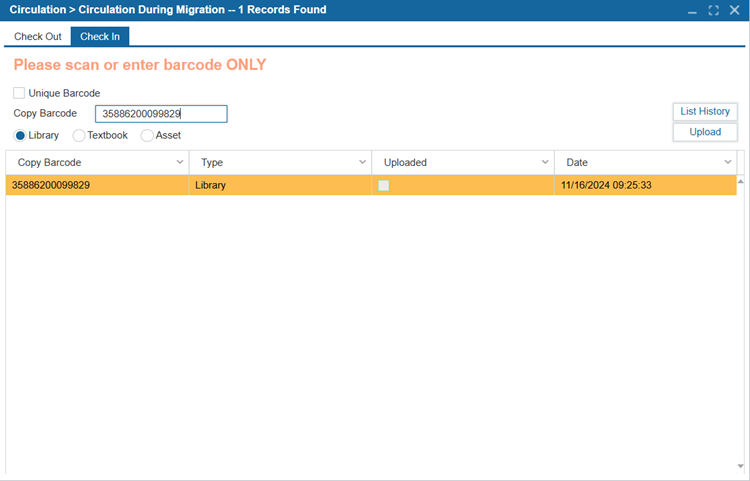Minimize the Circulation During Migration window
The image size is (750, 481).
pos(692,11)
